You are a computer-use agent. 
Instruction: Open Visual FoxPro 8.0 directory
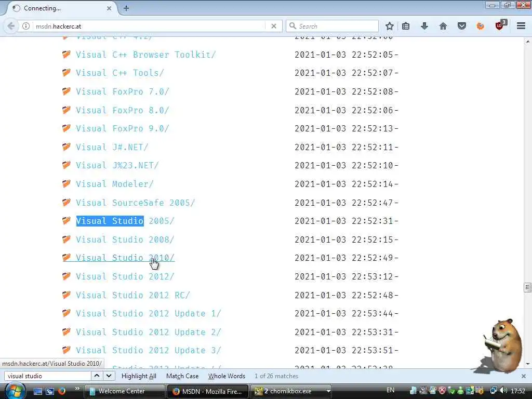pyautogui.click(x=122, y=110)
